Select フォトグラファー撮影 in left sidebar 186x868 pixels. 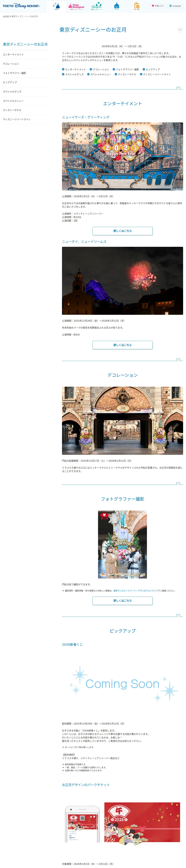point(25,73)
